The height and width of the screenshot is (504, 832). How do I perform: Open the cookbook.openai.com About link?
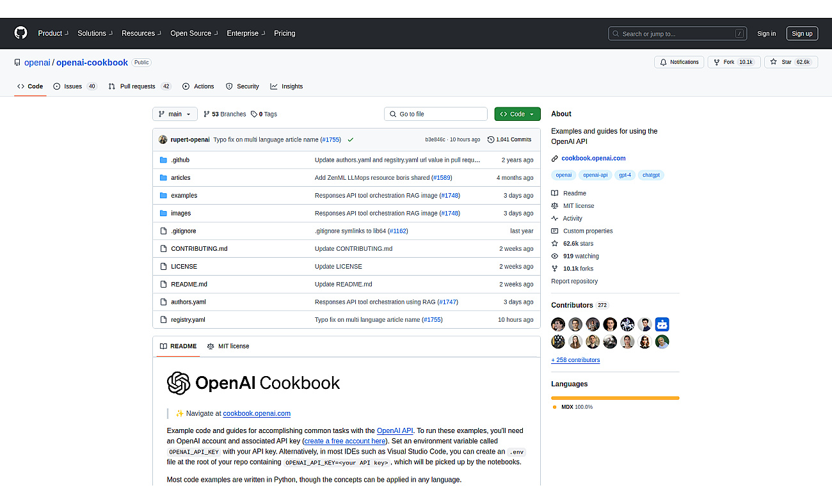point(593,158)
